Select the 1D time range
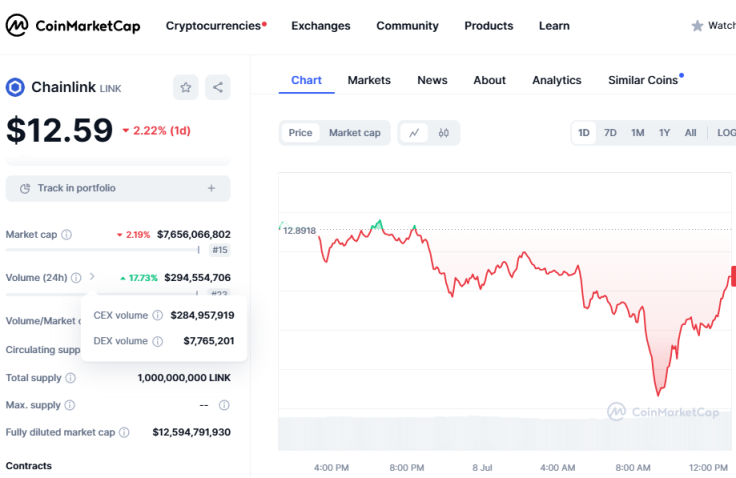Viewport: 736px width, 478px height. [x=583, y=133]
